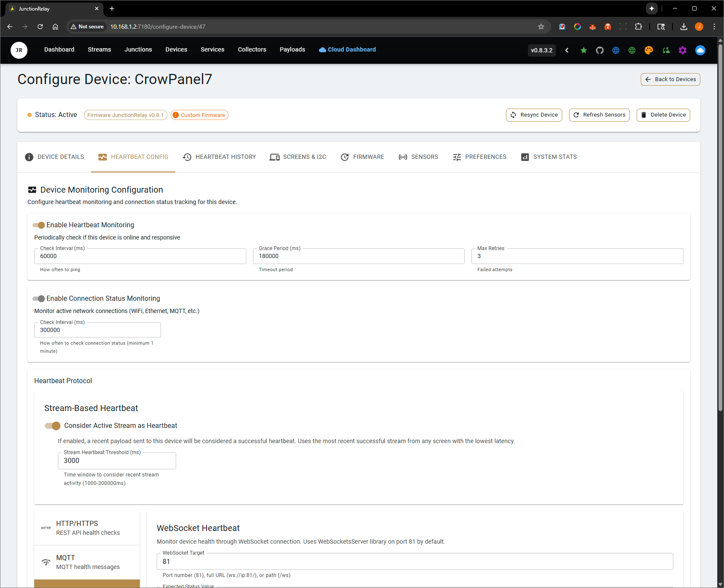This screenshot has height=588, width=724.
Task: Click the Max Retries input field
Action: (577, 256)
